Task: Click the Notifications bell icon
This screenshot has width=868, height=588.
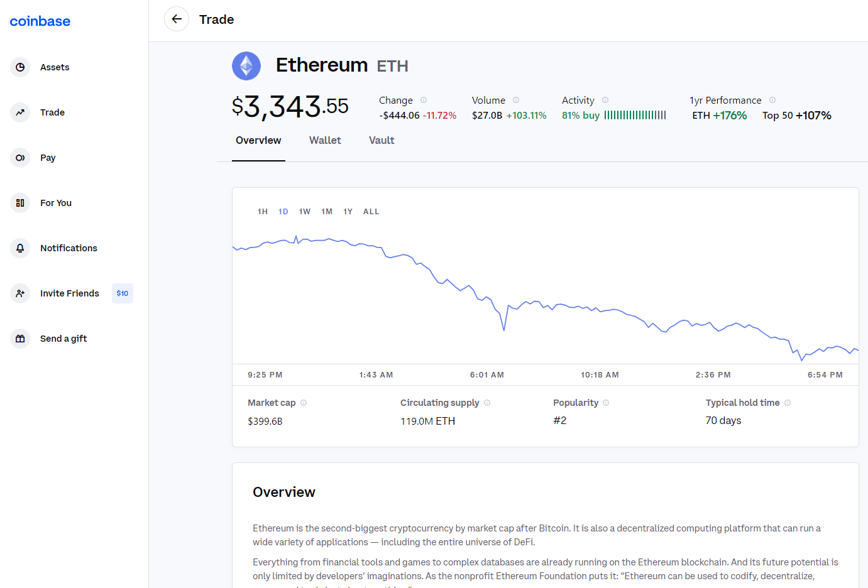Action: coord(20,248)
